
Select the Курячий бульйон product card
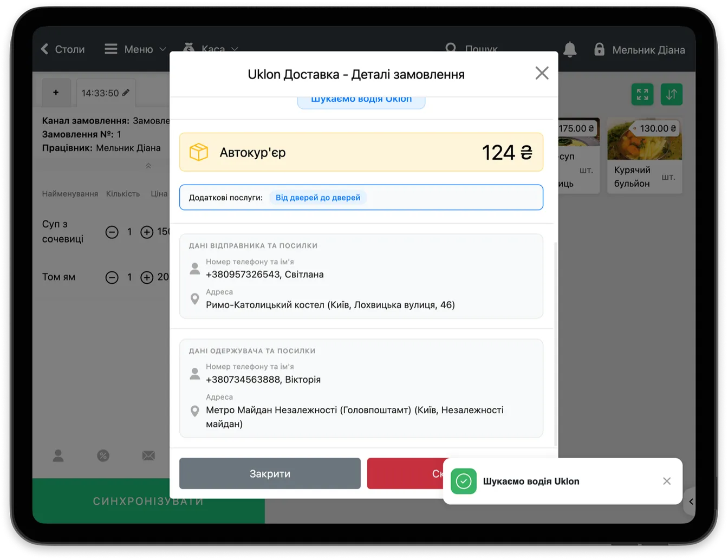click(x=645, y=155)
